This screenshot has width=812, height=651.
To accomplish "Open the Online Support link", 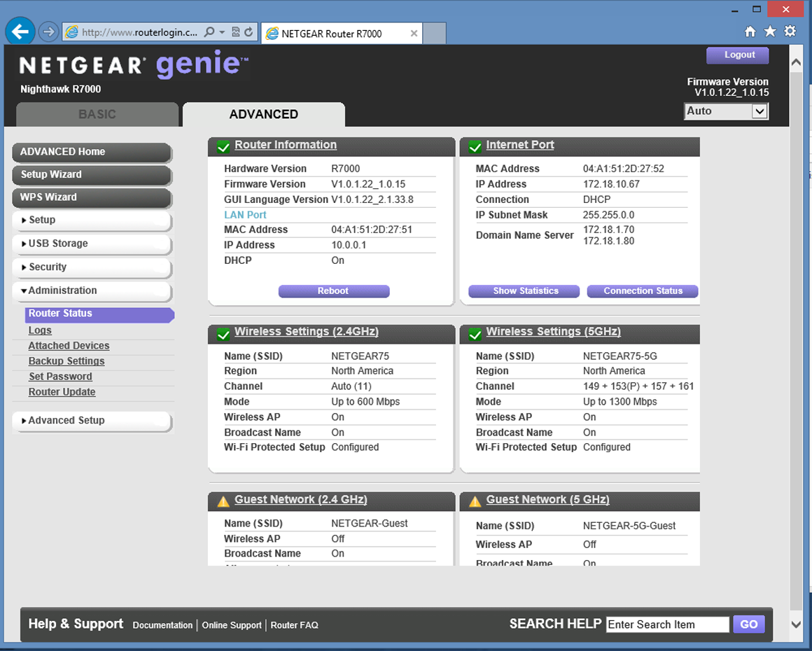I will pos(232,625).
